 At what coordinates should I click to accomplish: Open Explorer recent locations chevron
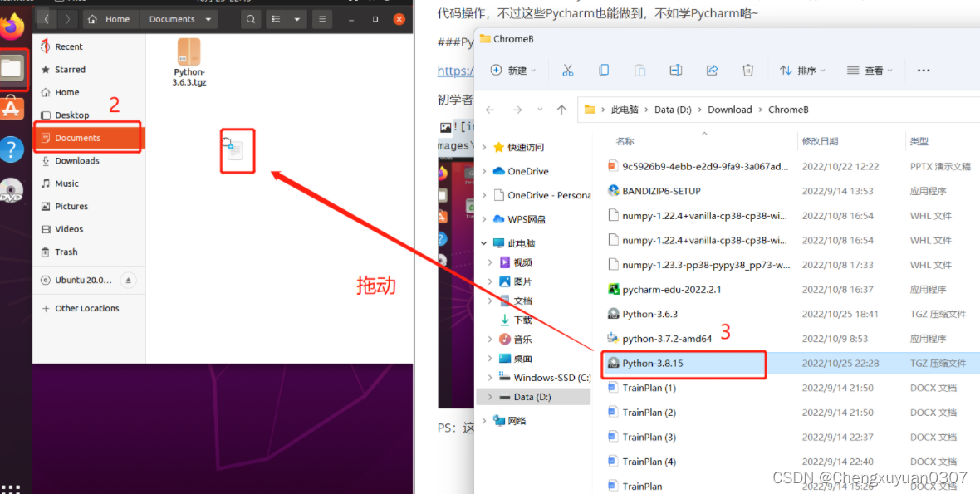coord(540,110)
